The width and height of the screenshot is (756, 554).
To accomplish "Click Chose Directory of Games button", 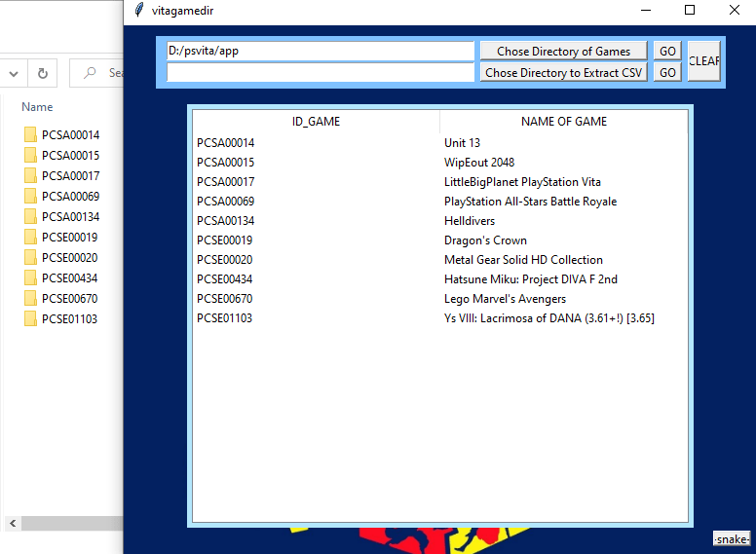I will tap(564, 51).
